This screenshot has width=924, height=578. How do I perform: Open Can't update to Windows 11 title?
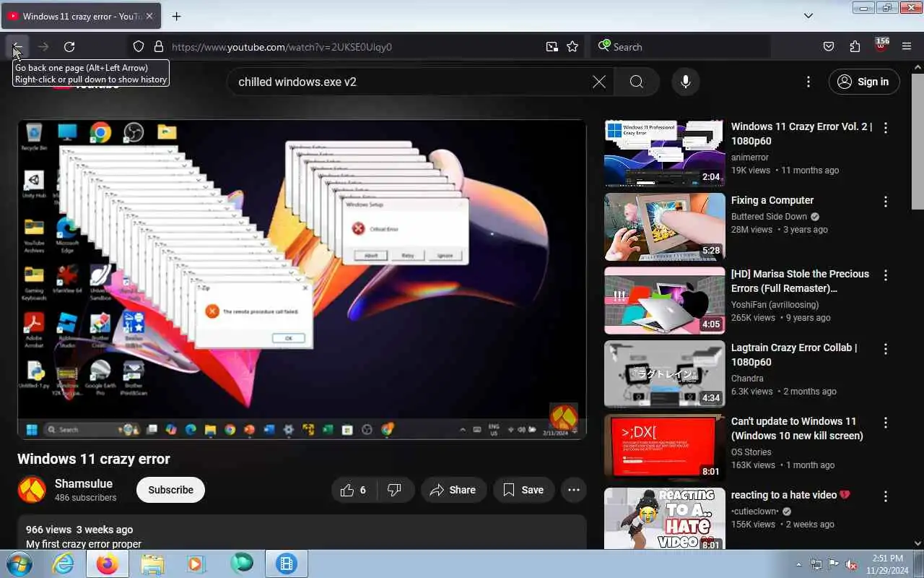pyautogui.click(x=797, y=428)
